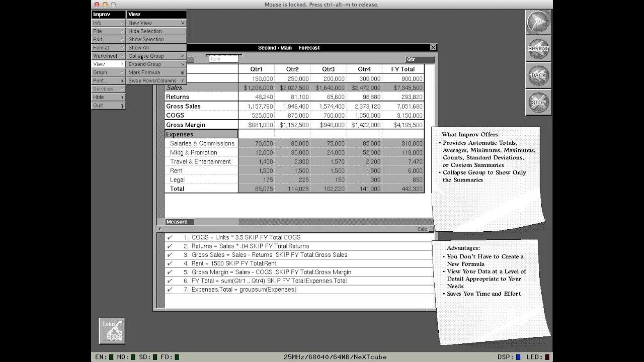This screenshot has width=644, height=362.
Task: Click the Item category tile
Action: coord(224,59)
